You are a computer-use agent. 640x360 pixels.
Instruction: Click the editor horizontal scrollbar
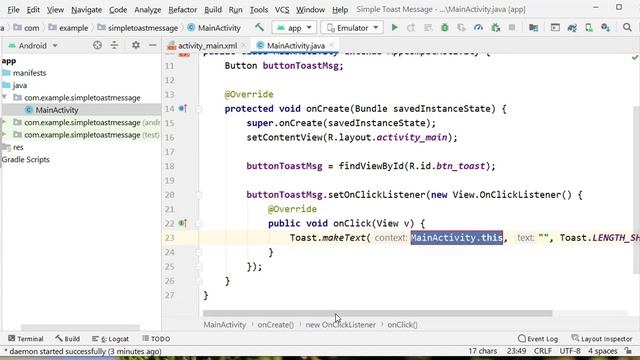pyautogui.click(x=378, y=313)
